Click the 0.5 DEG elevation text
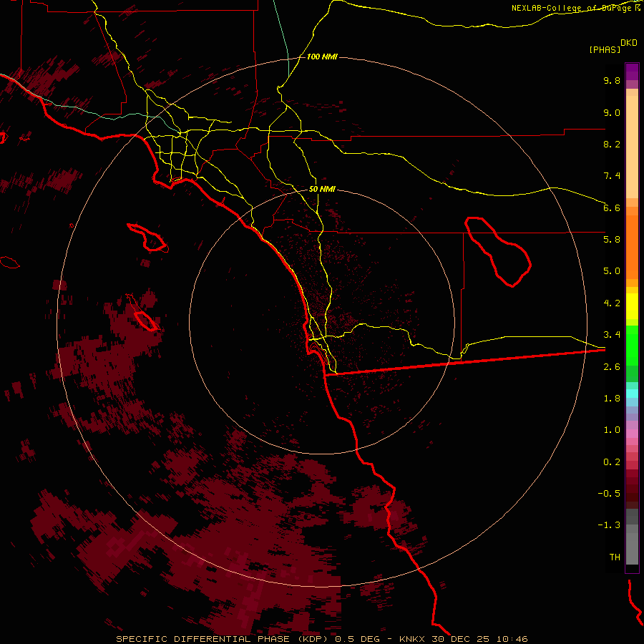 356,639
